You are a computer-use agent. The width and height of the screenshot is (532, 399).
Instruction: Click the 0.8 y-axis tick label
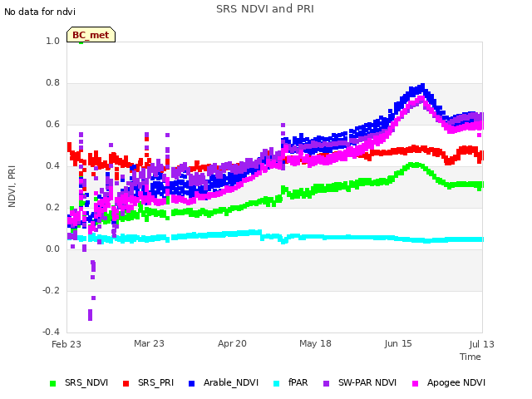click(52, 83)
